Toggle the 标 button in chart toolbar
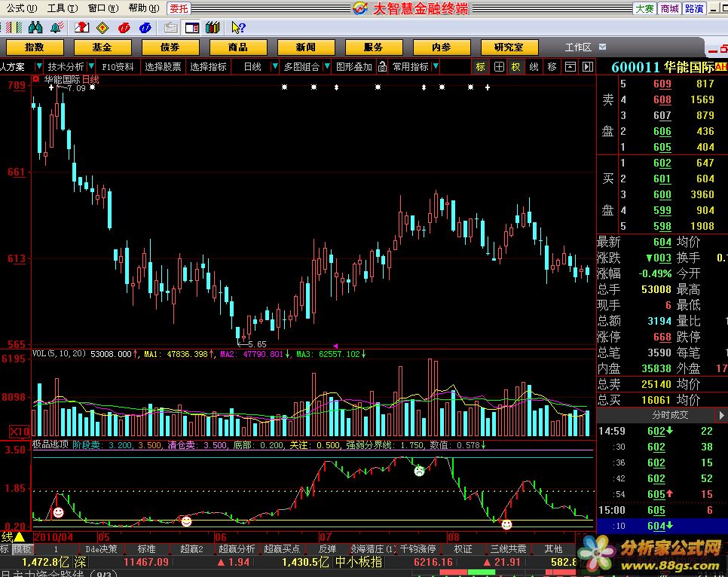 point(481,67)
